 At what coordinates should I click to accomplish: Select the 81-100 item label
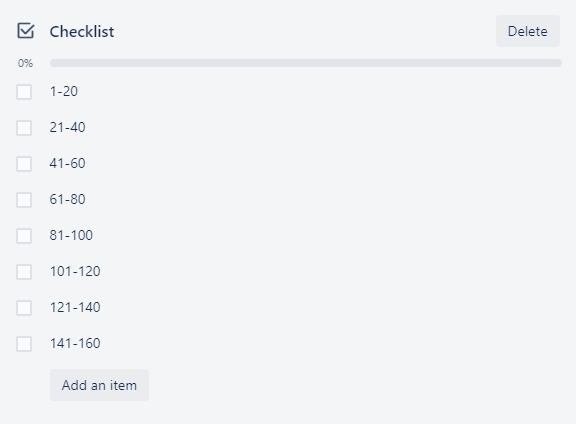(71, 236)
